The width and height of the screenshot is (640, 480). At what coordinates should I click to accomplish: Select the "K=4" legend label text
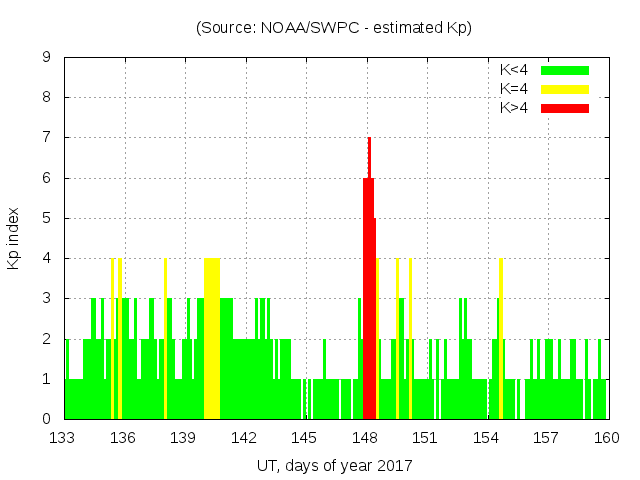pos(514,89)
